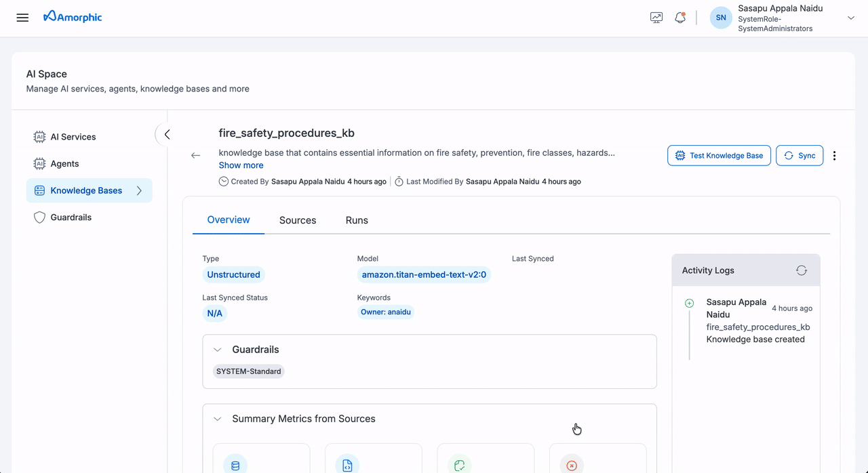Viewport: 868px width, 473px height.
Task: Click the monitoring dashboard icon near notifications
Action: (x=656, y=17)
